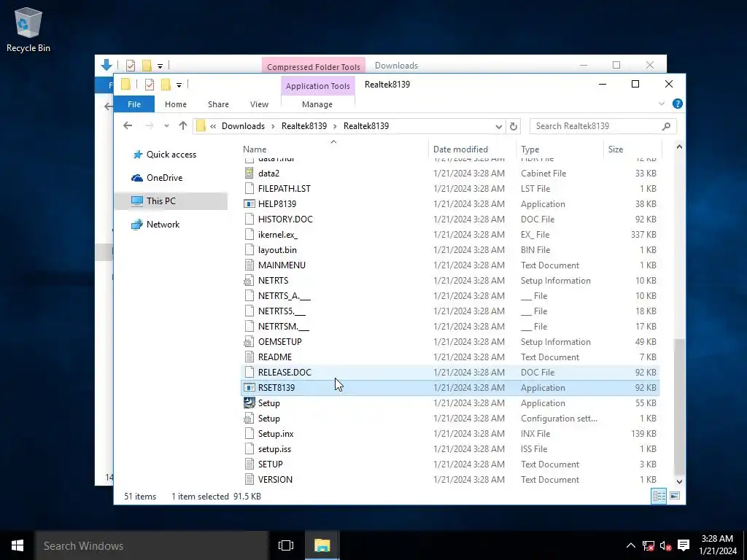Viewport: 747px width, 560px height.
Task: Click the scroll down arrow
Action: coord(679,482)
